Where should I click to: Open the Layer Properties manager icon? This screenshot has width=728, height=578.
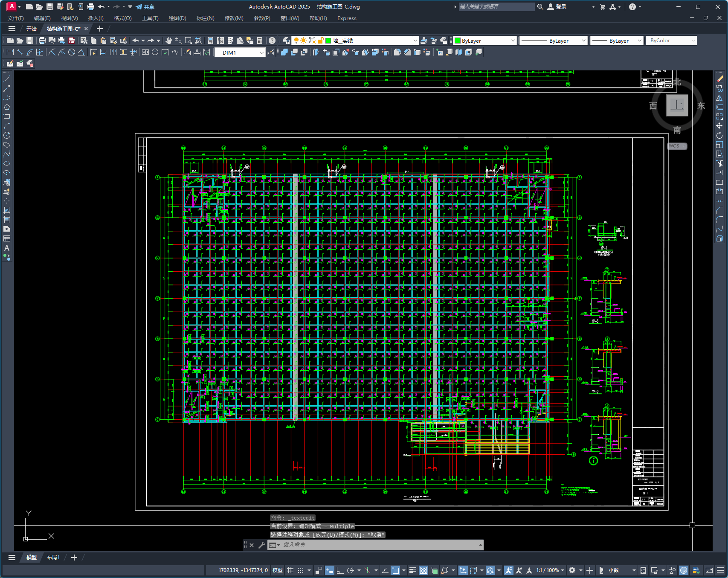(286, 41)
